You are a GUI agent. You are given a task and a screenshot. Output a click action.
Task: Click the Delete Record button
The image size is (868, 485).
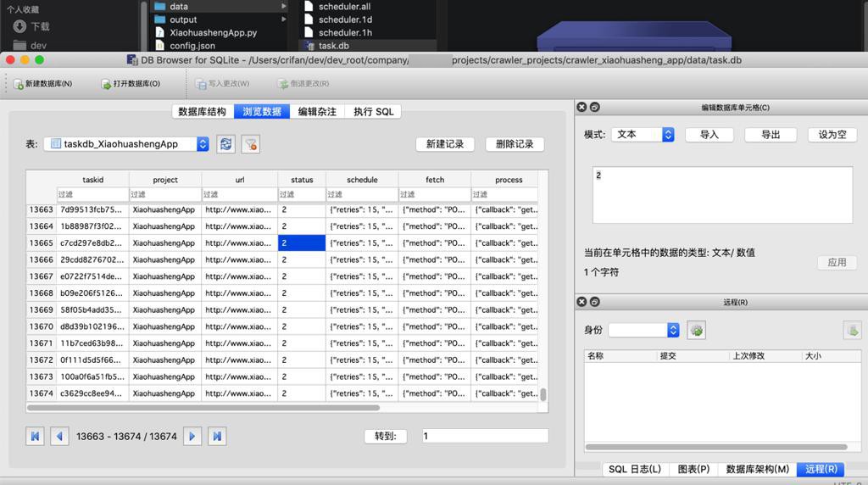pos(515,144)
